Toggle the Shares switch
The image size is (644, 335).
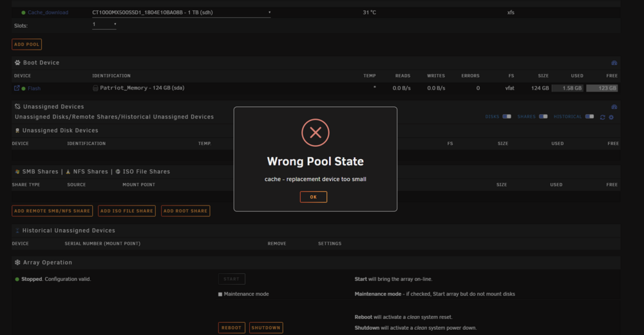point(543,117)
